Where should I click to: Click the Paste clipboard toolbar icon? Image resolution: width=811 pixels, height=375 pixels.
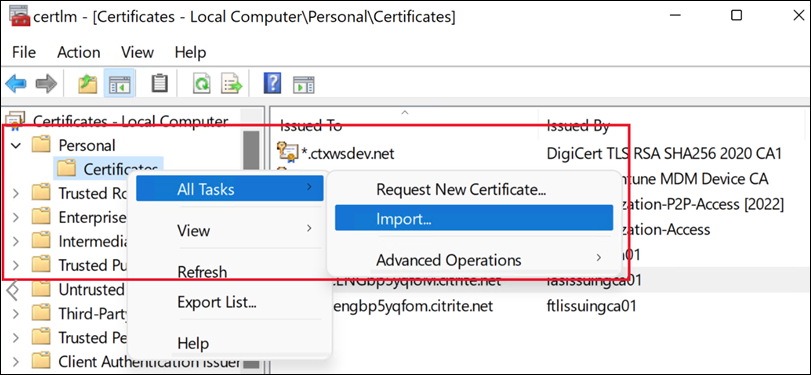point(160,83)
